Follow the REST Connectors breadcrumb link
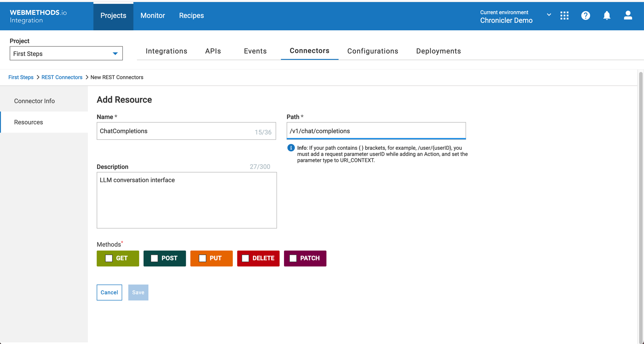The width and height of the screenshot is (644, 344). [62, 77]
